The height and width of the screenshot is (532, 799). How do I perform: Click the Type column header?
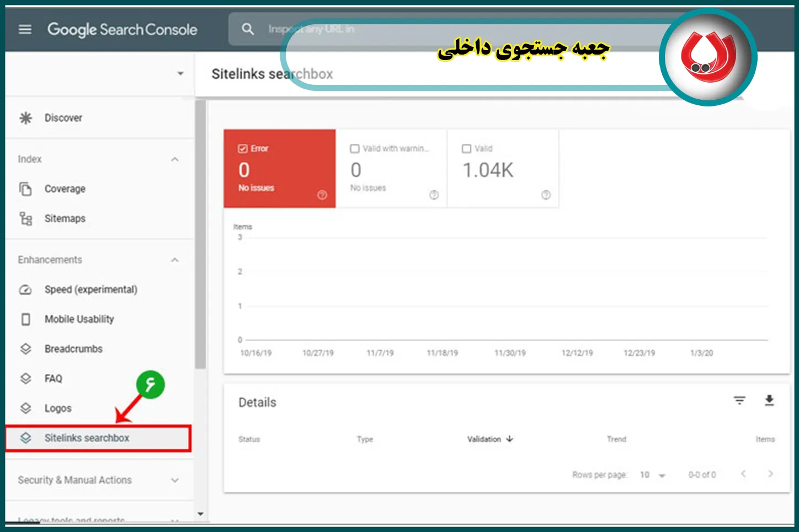point(365,439)
